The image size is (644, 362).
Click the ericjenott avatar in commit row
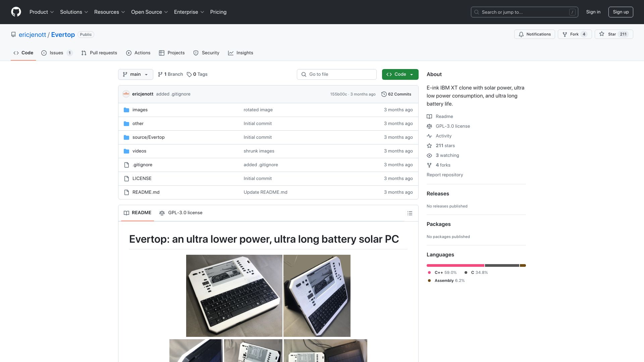click(126, 94)
